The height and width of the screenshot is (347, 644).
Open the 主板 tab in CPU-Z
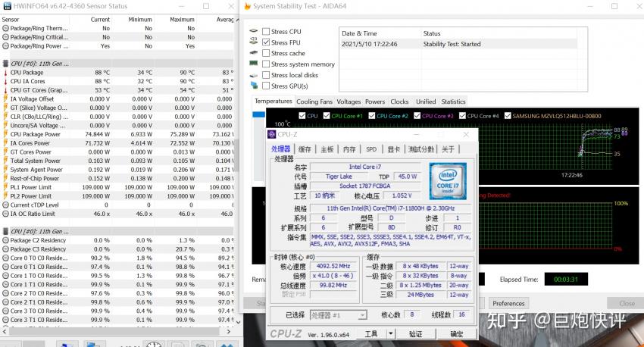coord(327,149)
